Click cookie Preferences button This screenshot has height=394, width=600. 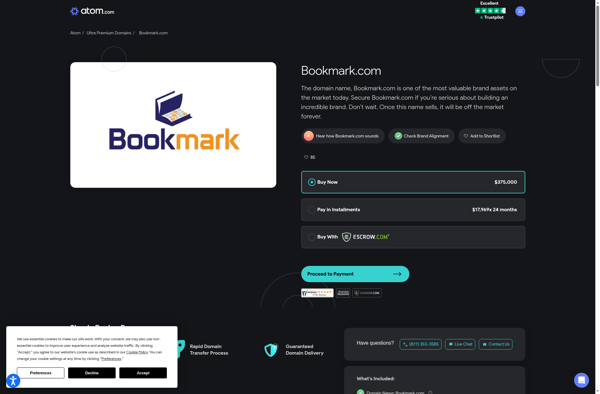[41, 373]
